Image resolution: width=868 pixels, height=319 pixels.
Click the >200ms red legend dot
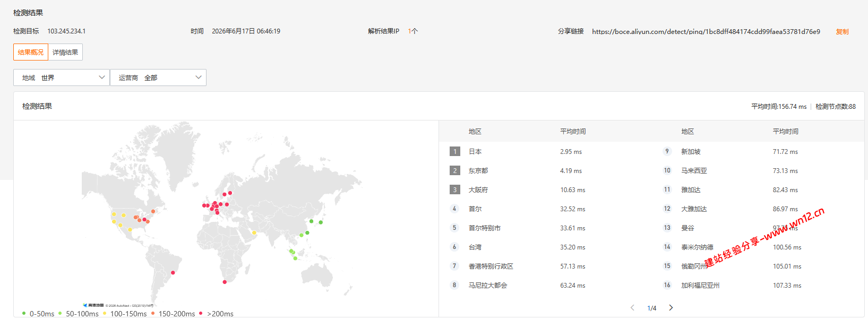(201, 313)
